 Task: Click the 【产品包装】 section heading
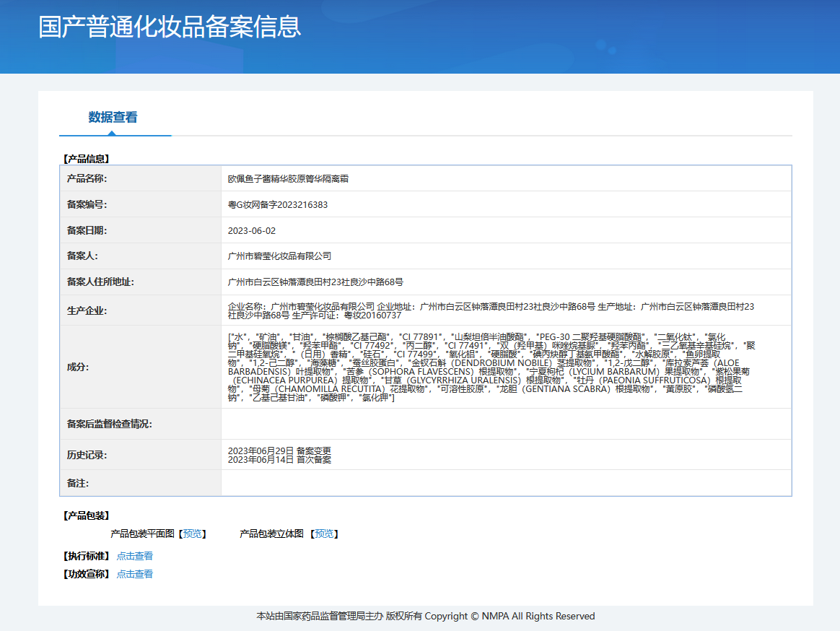point(86,515)
